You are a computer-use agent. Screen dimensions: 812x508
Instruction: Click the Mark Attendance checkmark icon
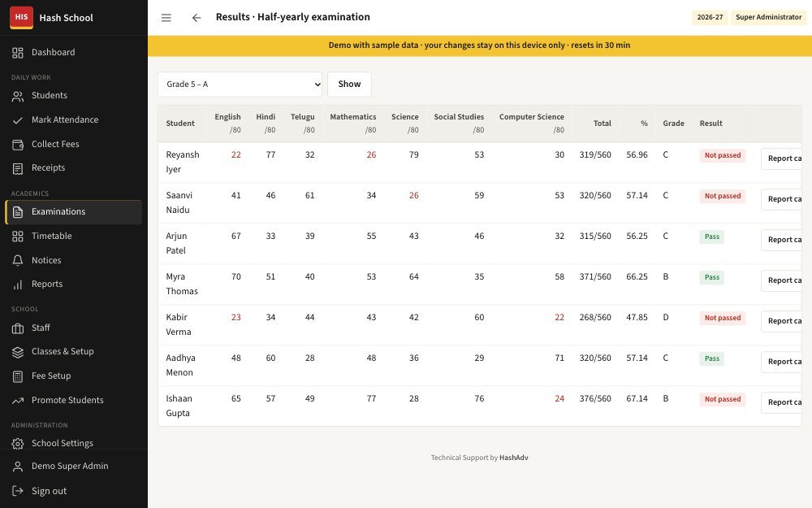[18, 120]
